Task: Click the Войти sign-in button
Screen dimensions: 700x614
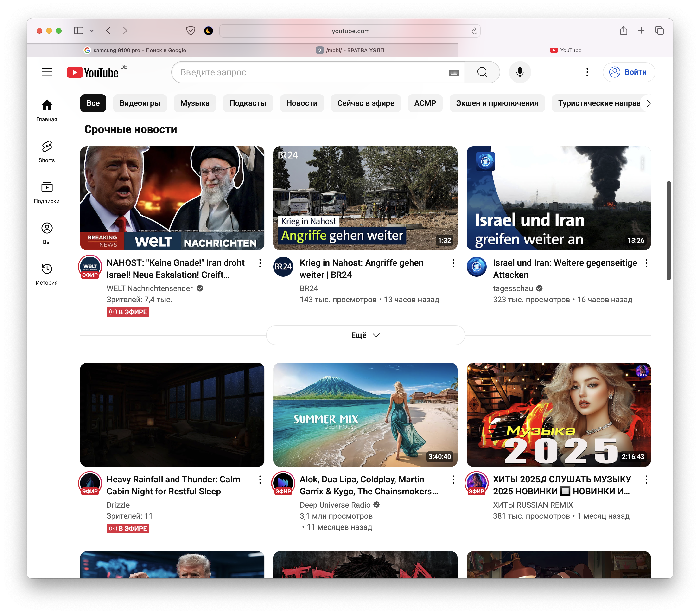Action: (x=629, y=72)
